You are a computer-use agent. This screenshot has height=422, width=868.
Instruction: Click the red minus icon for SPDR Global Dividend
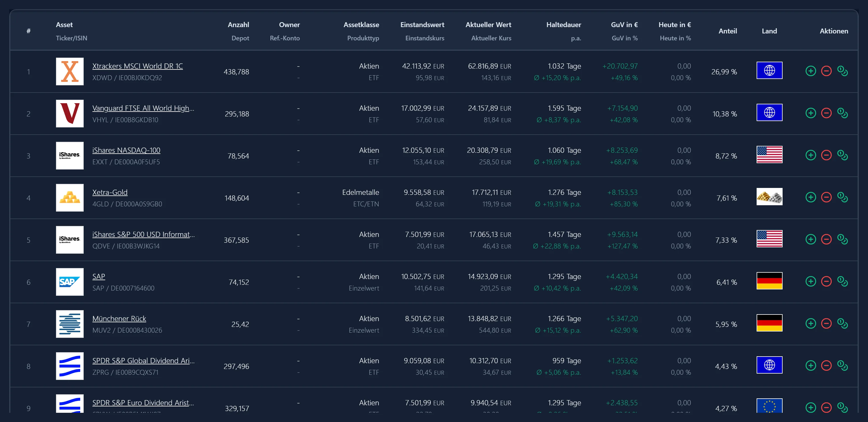[826, 366]
